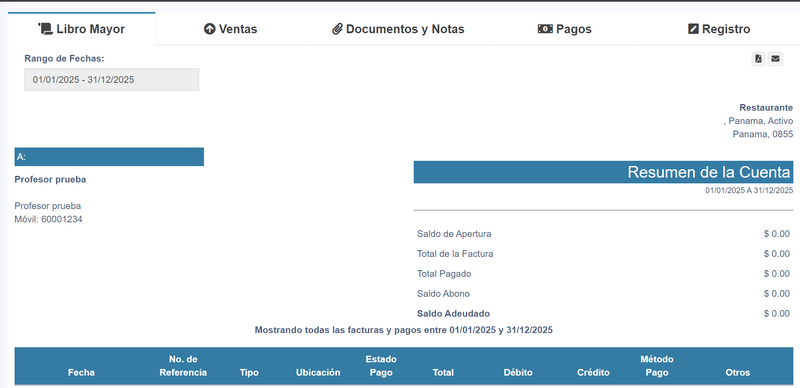Click the Rango de Fechas label
This screenshot has width=800, height=388.
pos(64,59)
